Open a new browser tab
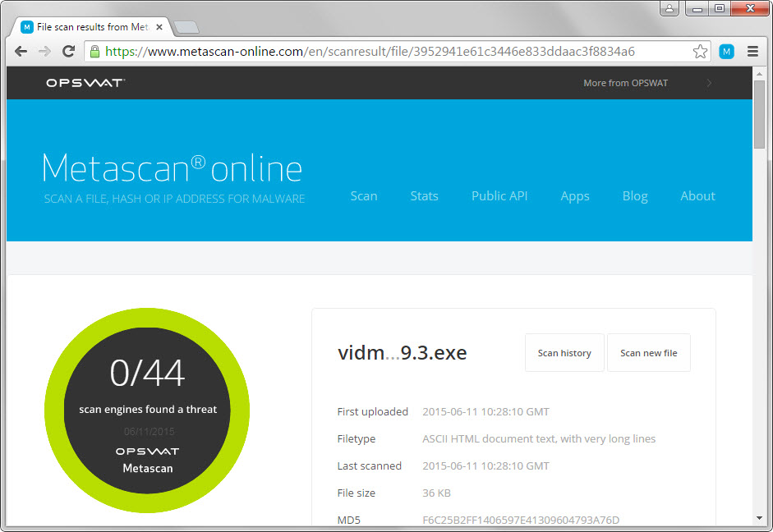The height and width of the screenshot is (532, 773). point(186,27)
